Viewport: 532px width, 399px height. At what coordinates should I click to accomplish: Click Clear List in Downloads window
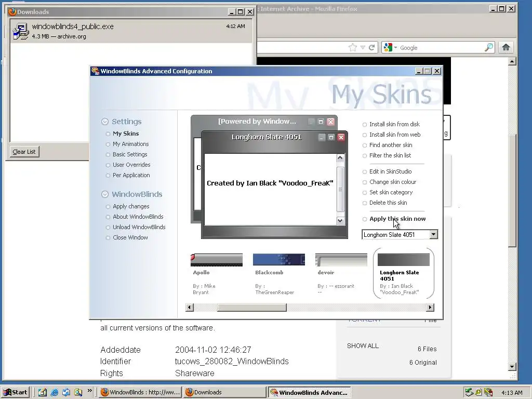point(24,152)
